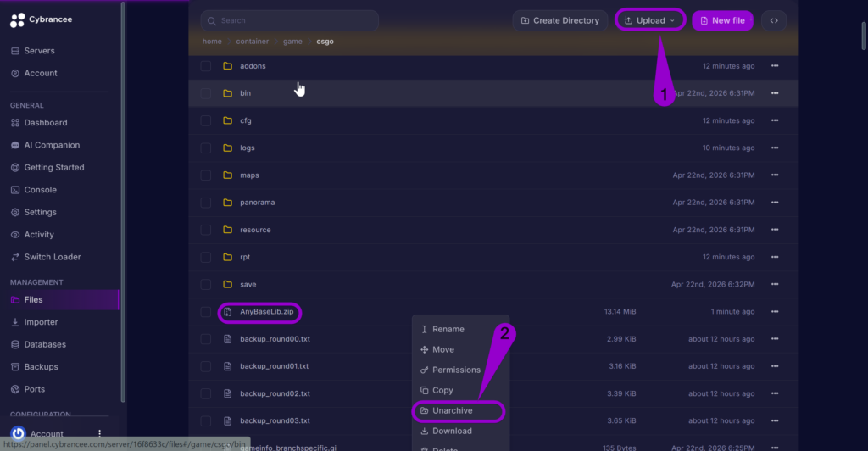The image size is (868, 451).
Task: Select backup_round01.txt checkbox
Action: coord(206,366)
